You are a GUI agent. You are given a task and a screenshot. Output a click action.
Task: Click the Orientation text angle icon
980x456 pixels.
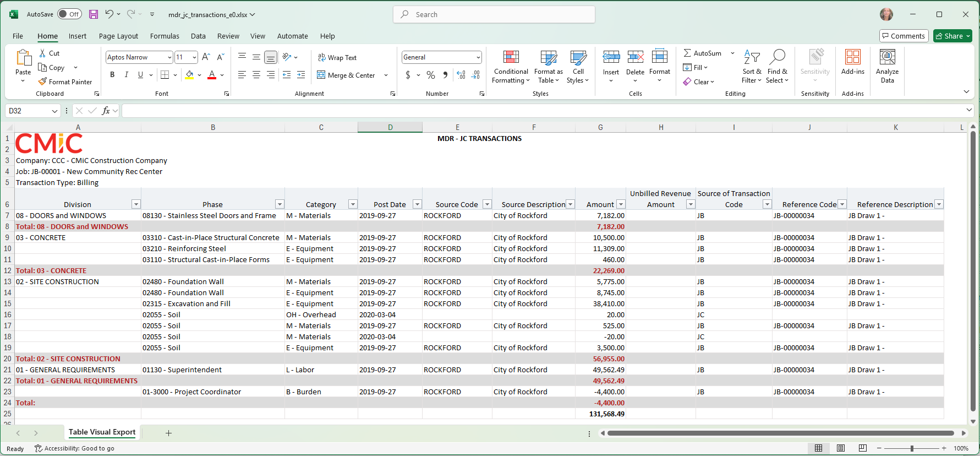(287, 57)
